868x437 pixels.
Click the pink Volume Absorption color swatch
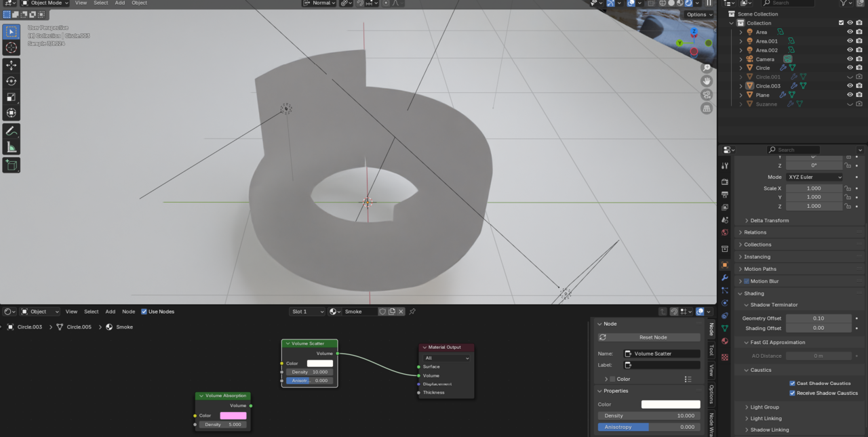coord(233,416)
